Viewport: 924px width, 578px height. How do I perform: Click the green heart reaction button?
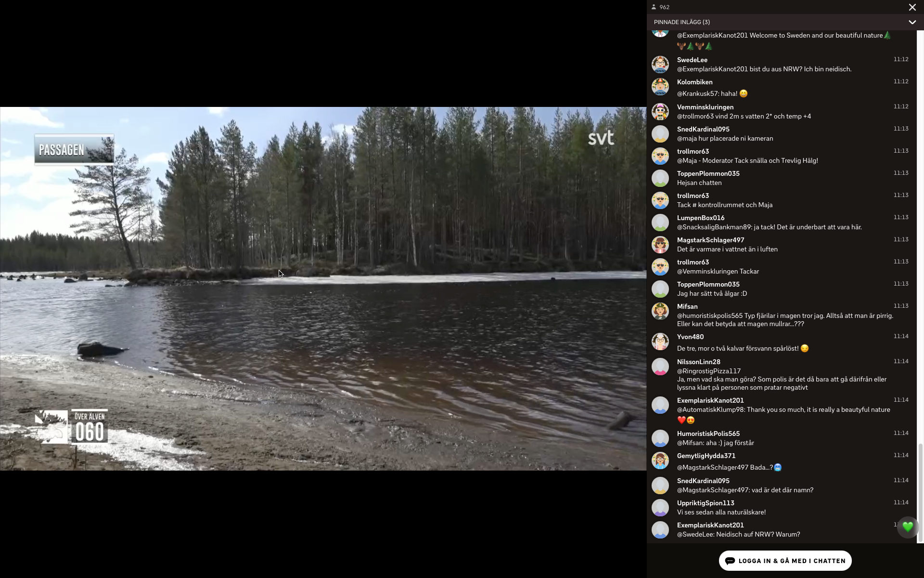[x=908, y=527]
